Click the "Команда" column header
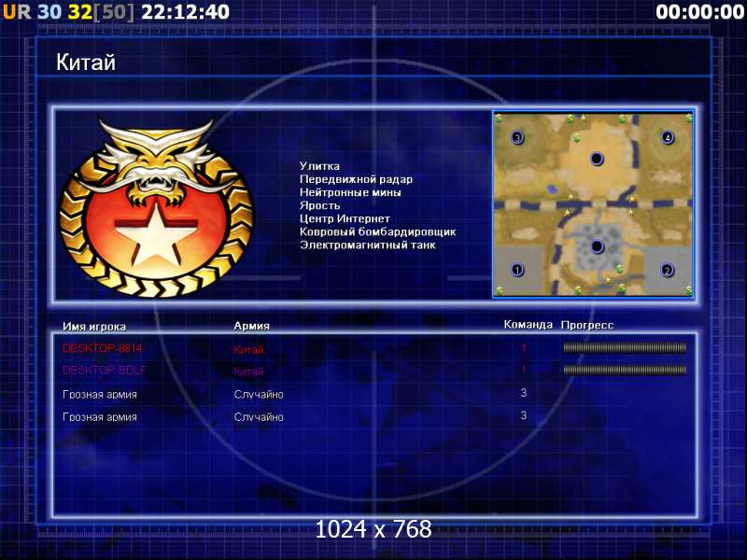Image resolution: width=747 pixels, height=560 pixels. (x=528, y=325)
